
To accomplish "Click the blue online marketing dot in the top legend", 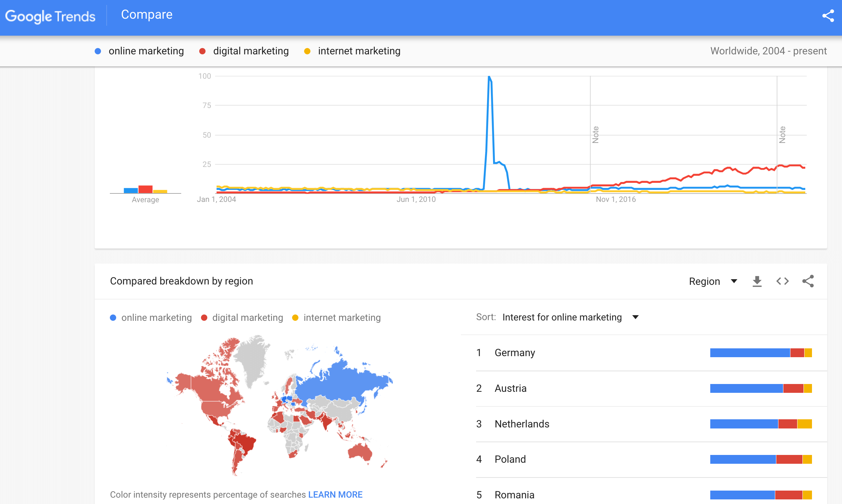I will 98,51.
